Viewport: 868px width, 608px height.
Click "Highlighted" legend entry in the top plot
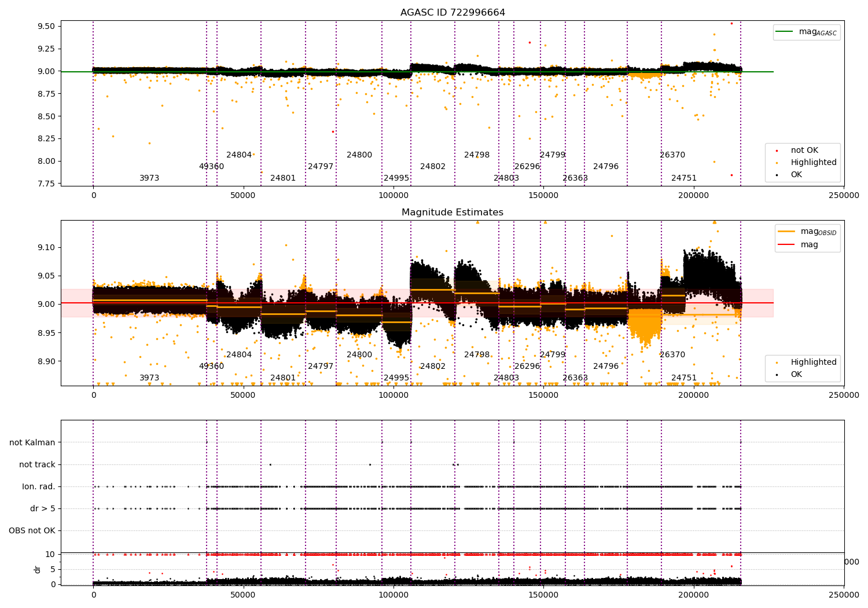tap(807, 163)
